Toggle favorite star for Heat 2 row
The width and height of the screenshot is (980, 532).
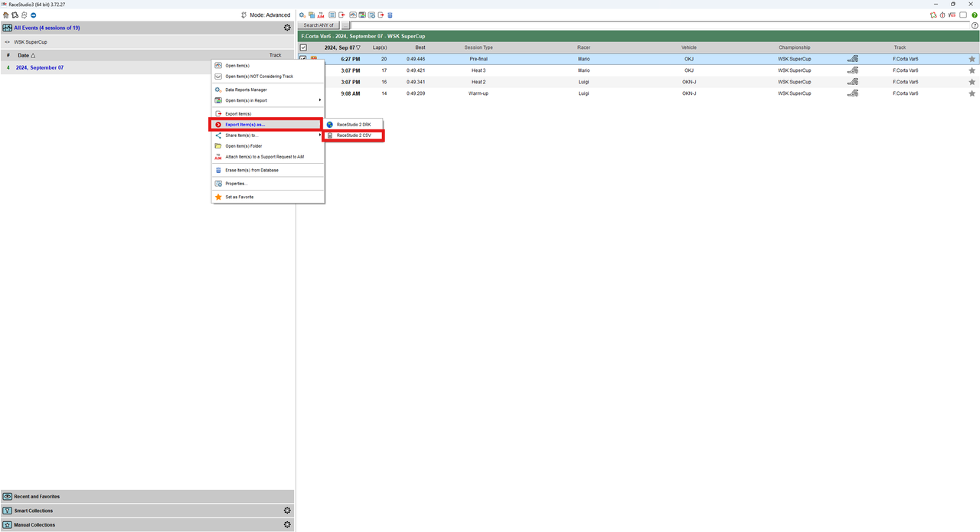(x=972, y=82)
